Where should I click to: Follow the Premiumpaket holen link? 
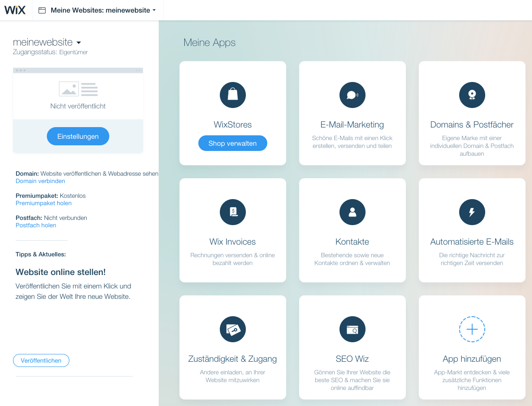(43, 203)
